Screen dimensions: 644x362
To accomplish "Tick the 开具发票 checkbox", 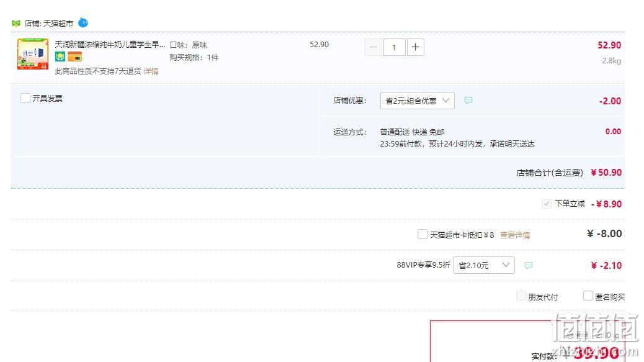I will point(25,98).
